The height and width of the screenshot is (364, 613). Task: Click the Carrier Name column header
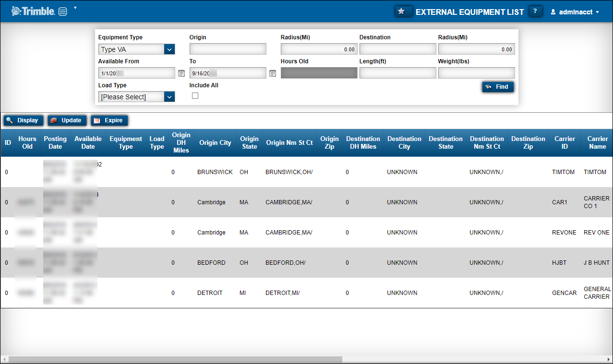(x=597, y=142)
